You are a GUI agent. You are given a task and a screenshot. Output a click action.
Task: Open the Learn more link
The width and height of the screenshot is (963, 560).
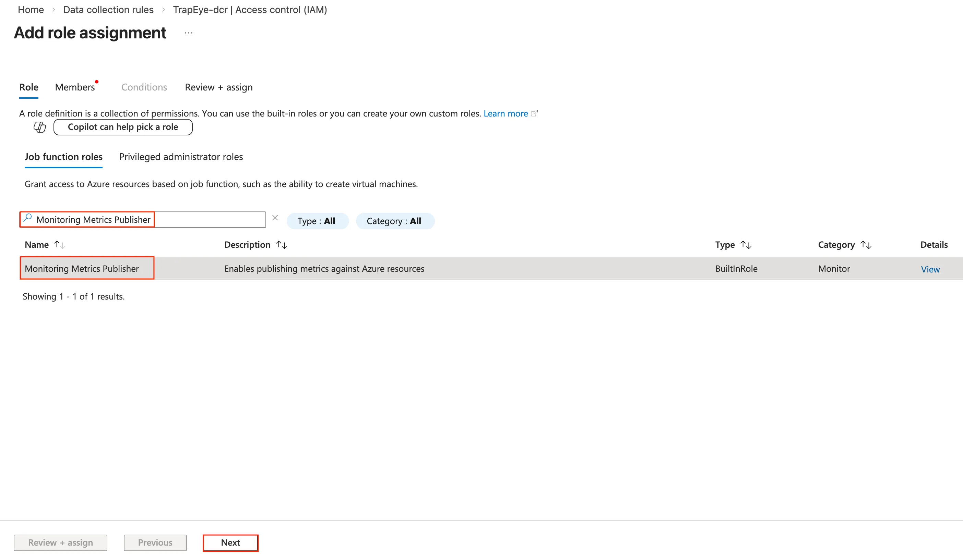click(x=506, y=113)
